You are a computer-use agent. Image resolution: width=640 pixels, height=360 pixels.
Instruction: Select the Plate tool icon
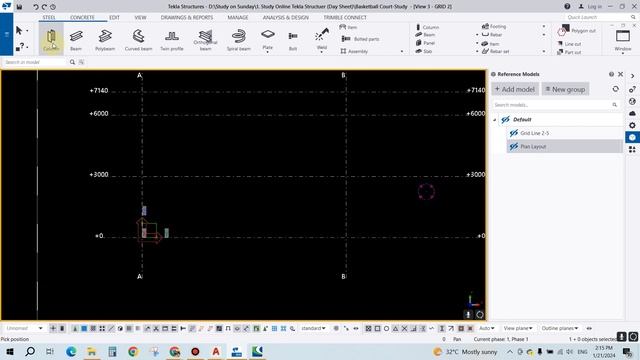coord(268,34)
